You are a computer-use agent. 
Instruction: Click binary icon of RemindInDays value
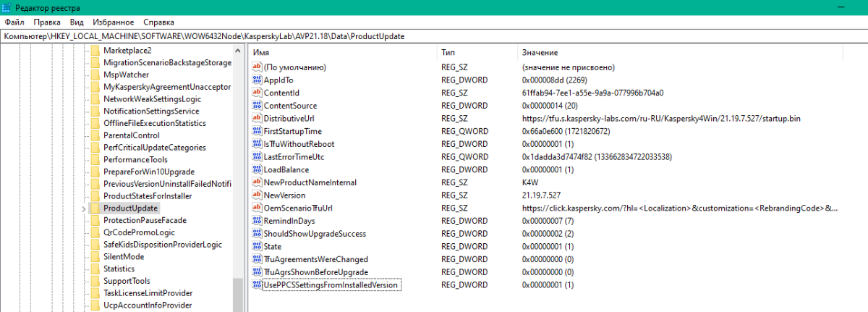(257, 221)
